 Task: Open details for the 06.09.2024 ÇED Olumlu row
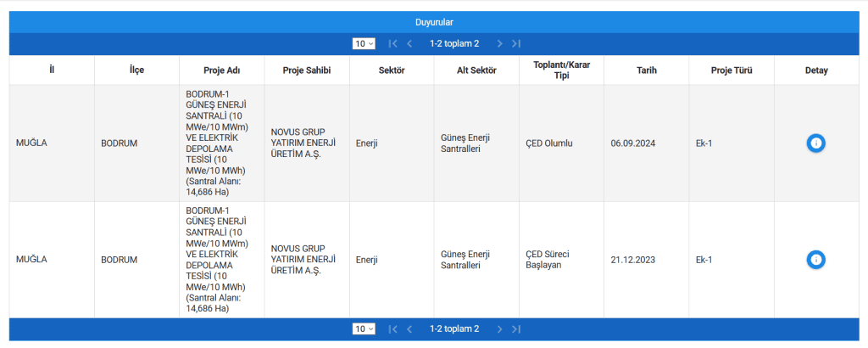tap(815, 143)
